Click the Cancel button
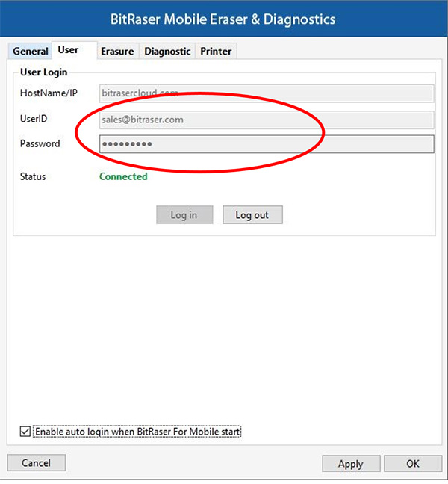The width and height of the screenshot is (448, 484). click(x=36, y=462)
